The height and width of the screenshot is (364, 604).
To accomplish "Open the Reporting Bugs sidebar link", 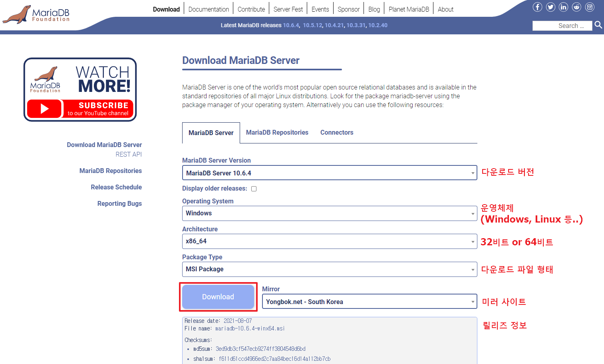I will tap(119, 203).
